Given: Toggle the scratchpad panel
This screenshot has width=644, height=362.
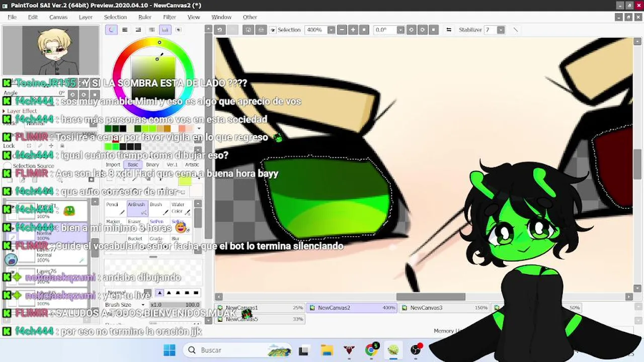Looking at the screenshot, I should pos(178,30).
